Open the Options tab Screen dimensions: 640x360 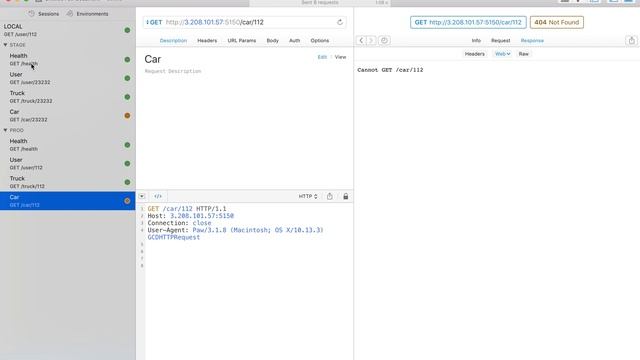pos(320,41)
